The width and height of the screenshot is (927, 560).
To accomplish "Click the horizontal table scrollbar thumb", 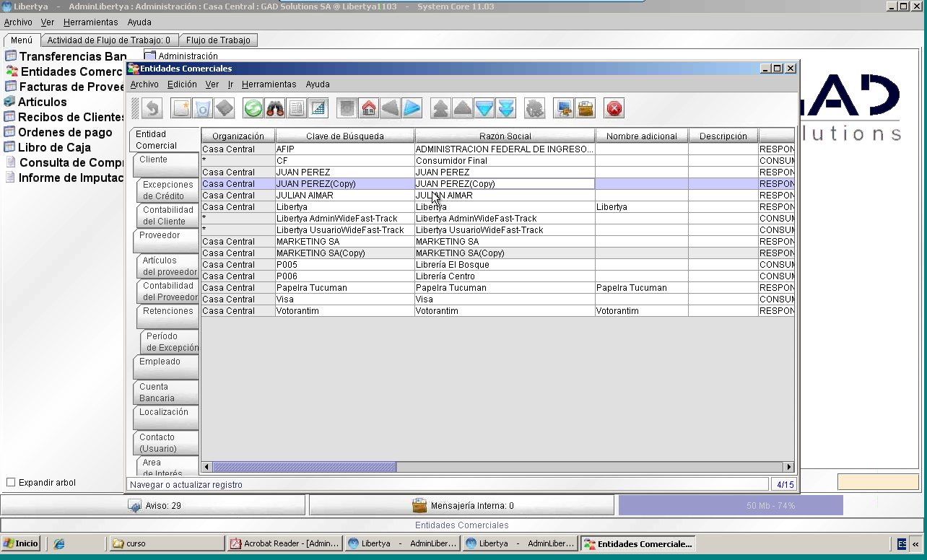I will pos(305,467).
